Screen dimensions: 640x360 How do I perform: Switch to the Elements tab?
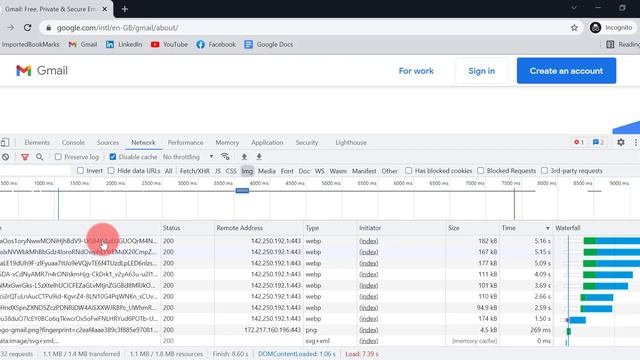point(37,142)
